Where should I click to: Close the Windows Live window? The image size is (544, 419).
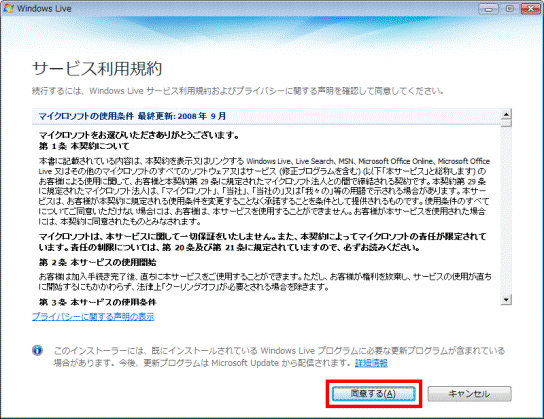(x=530, y=9)
